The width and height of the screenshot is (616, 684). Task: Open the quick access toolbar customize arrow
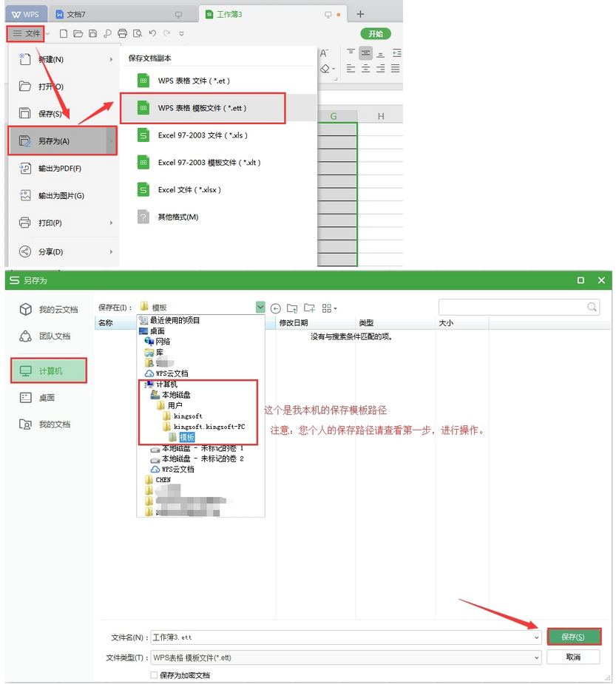click(x=181, y=33)
